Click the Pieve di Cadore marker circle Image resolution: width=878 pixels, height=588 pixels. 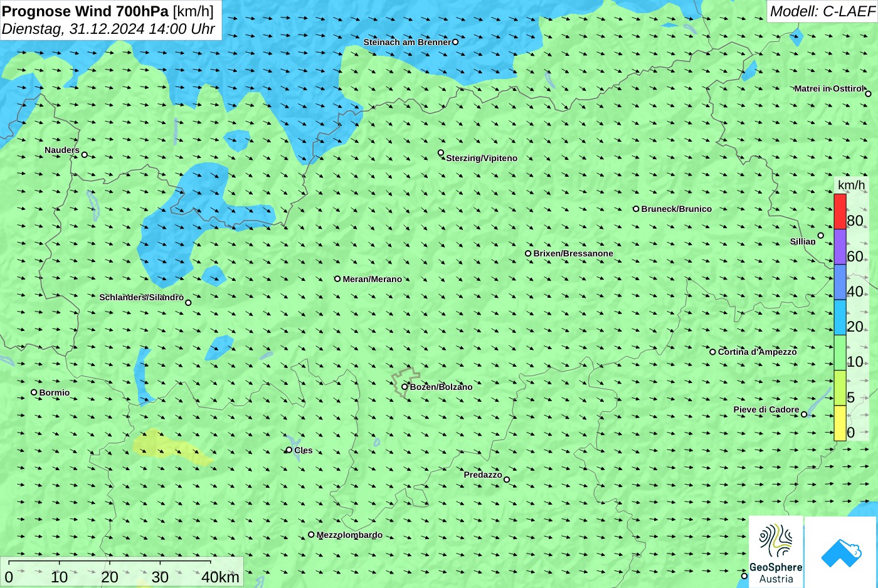coord(804,414)
